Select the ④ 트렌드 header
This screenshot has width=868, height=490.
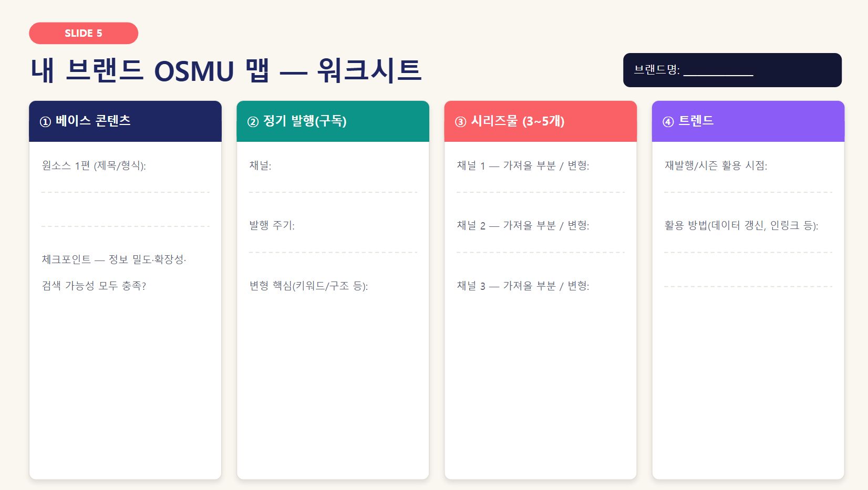click(x=748, y=121)
